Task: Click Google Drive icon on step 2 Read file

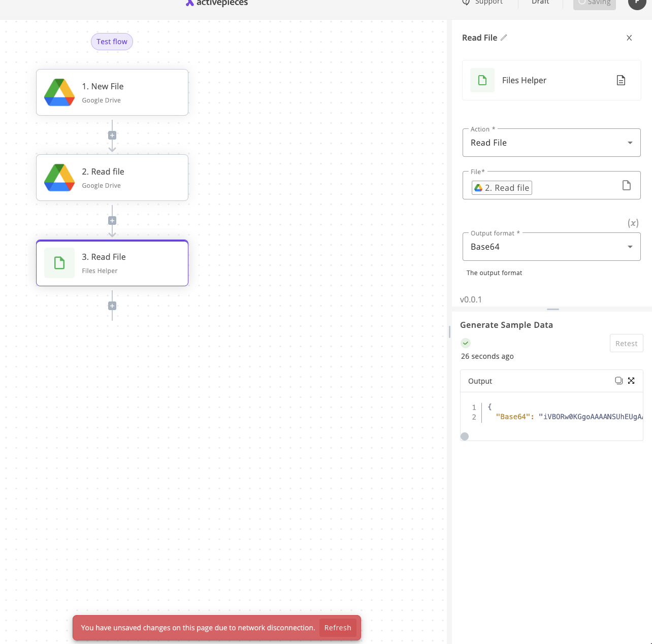Action: [x=59, y=178]
